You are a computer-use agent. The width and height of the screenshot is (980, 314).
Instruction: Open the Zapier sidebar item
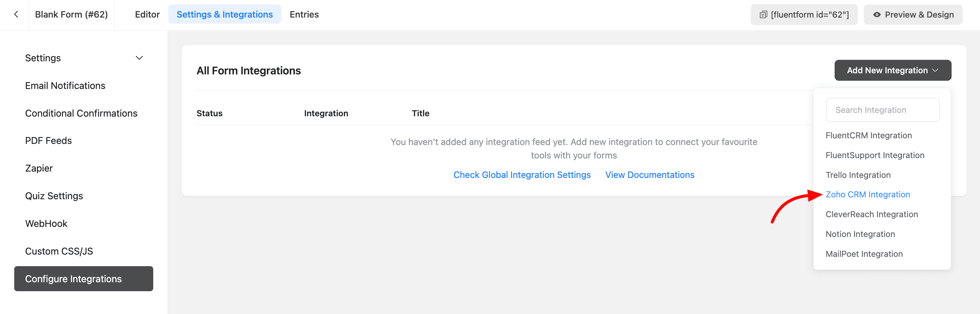point(39,168)
